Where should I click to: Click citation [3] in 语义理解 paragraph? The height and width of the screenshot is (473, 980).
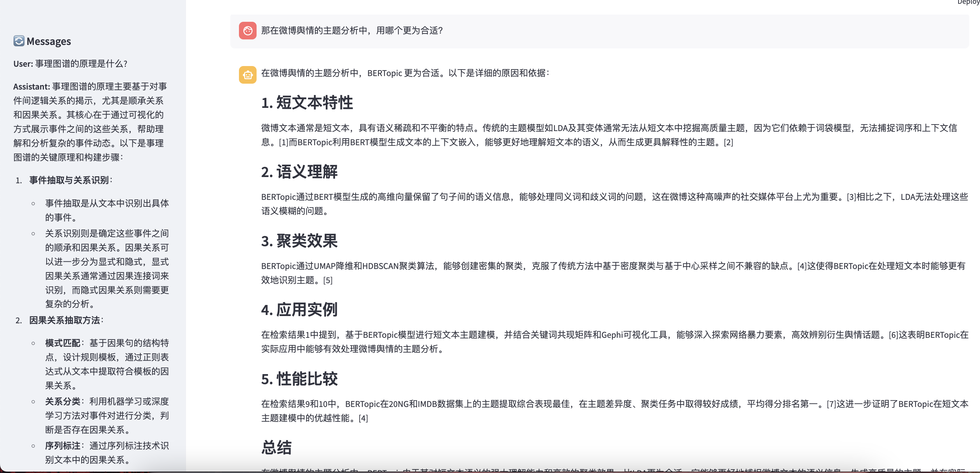(x=851, y=197)
